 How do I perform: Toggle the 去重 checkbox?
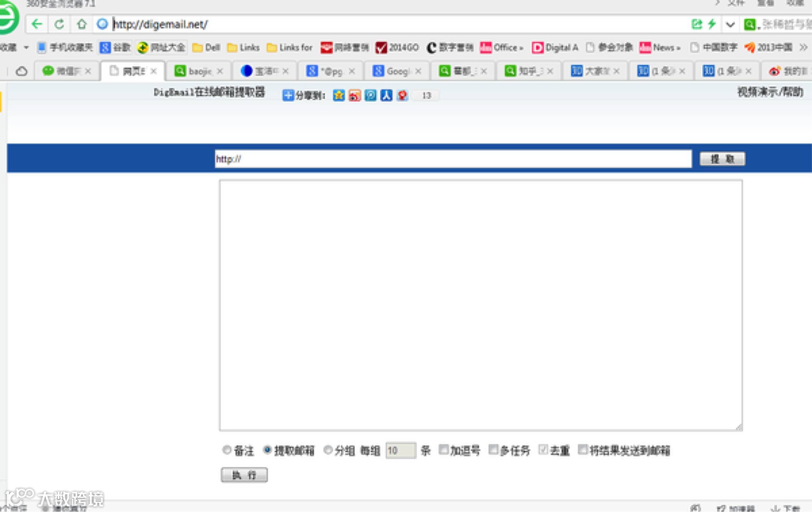click(543, 450)
